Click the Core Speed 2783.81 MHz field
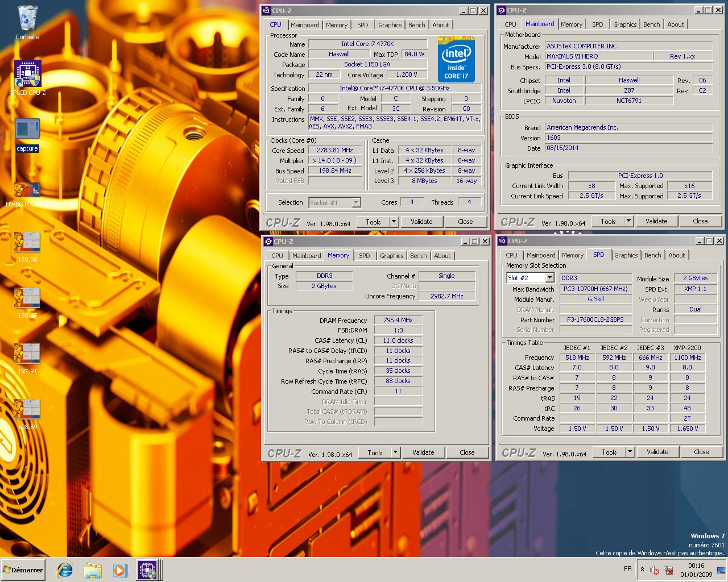This screenshot has height=582, width=728. click(x=335, y=150)
